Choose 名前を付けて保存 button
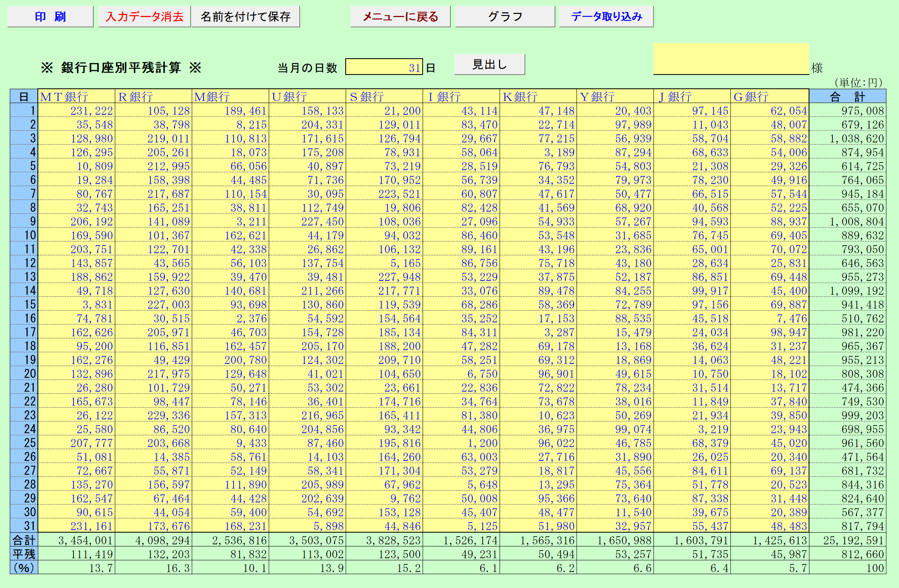 click(246, 17)
